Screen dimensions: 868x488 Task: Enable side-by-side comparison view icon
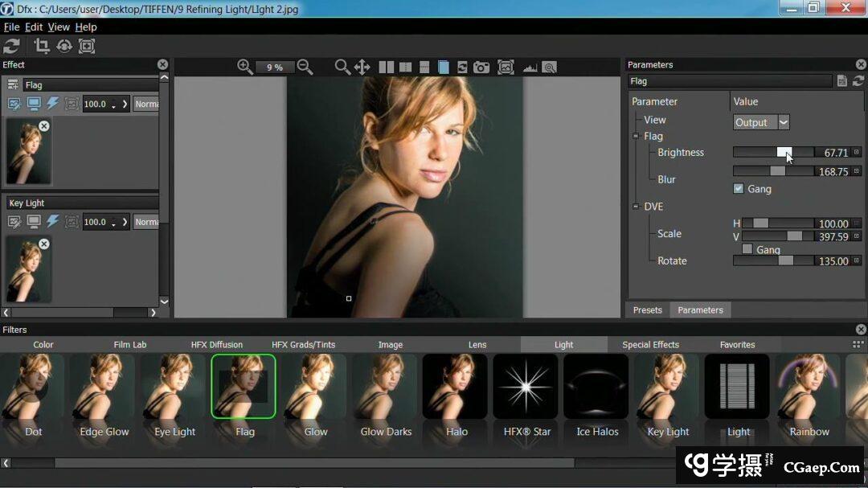387,68
